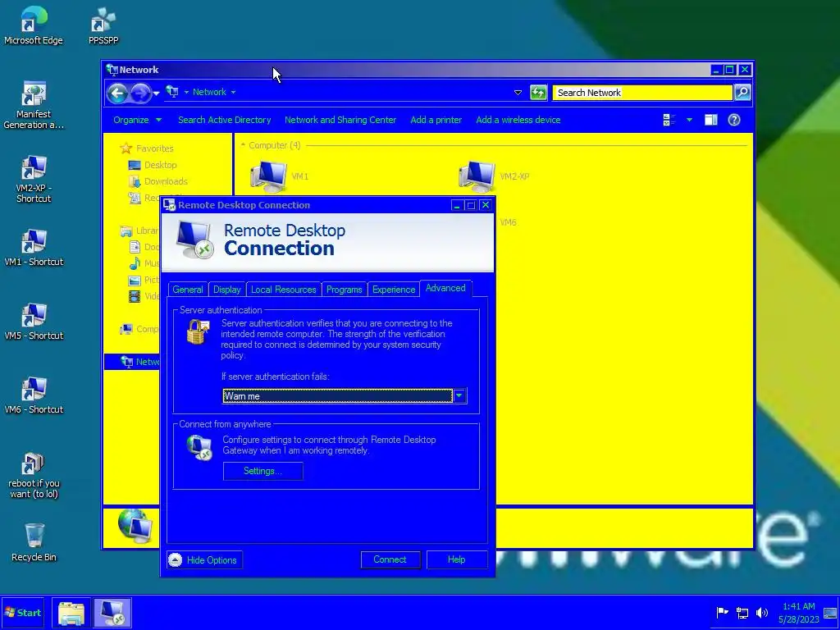Click change view icon in Network toolbar
This screenshot has width=840, height=630.
669,120
